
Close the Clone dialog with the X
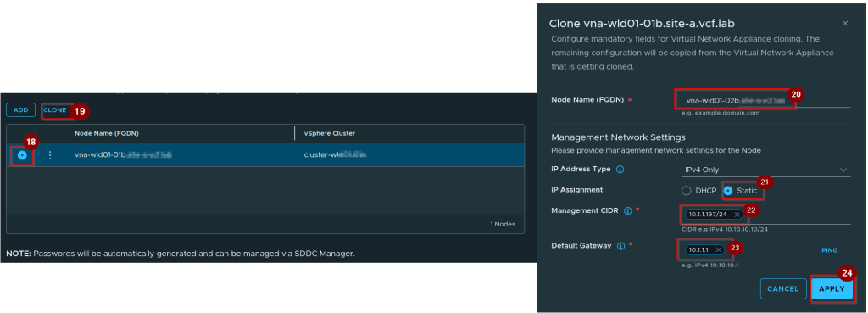click(x=845, y=23)
